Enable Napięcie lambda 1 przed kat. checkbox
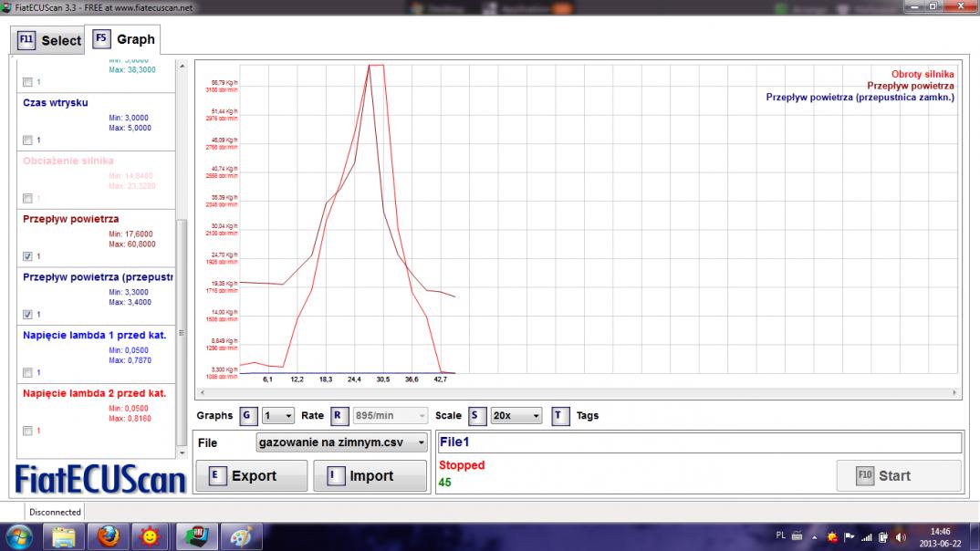The image size is (980, 551). point(27,372)
